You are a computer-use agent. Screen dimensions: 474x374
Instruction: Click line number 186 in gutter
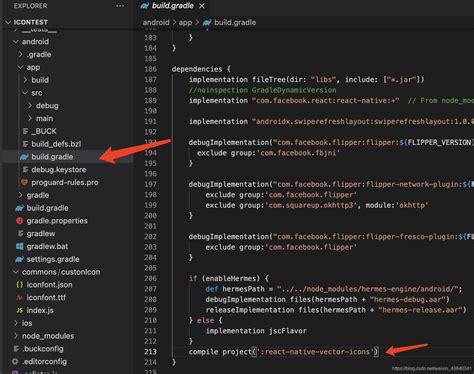[x=150, y=69]
